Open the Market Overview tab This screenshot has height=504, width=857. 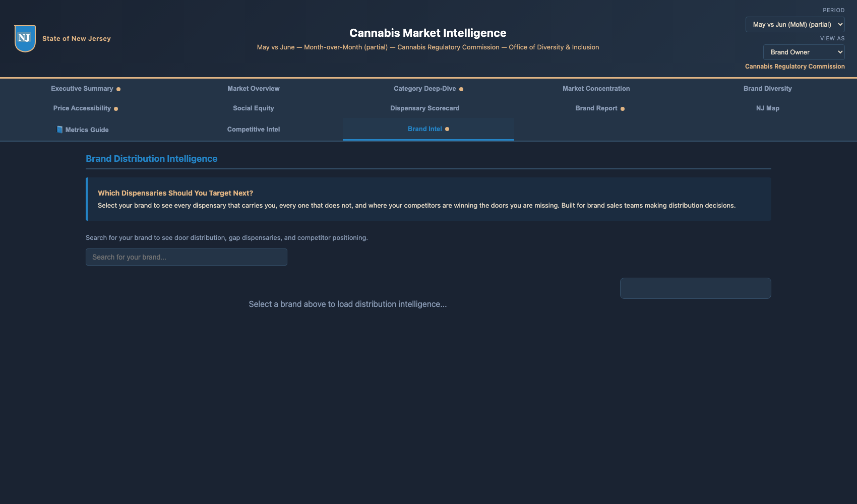(x=254, y=89)
